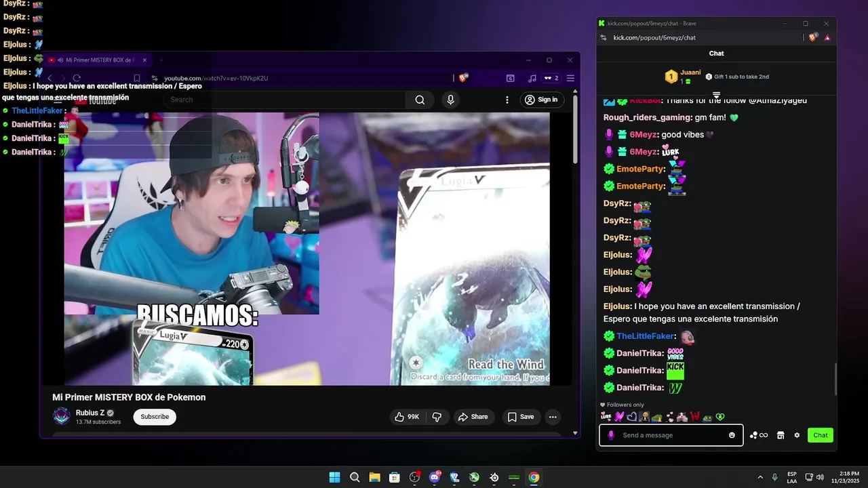Click the taskbar volume speaker icon
The width and height of the screenshot is (868, 488).
[820, 477]
